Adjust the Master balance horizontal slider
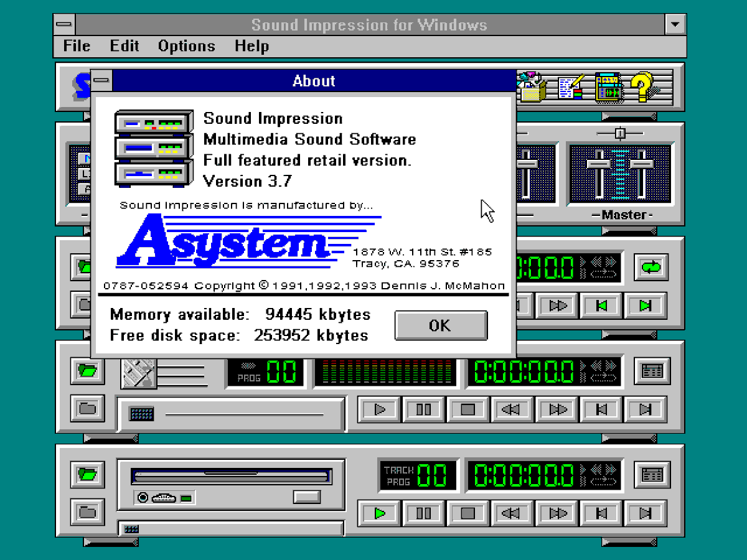The width and height of the screenshot is (747, 560). pyautogui.click(x=620, y=133)
